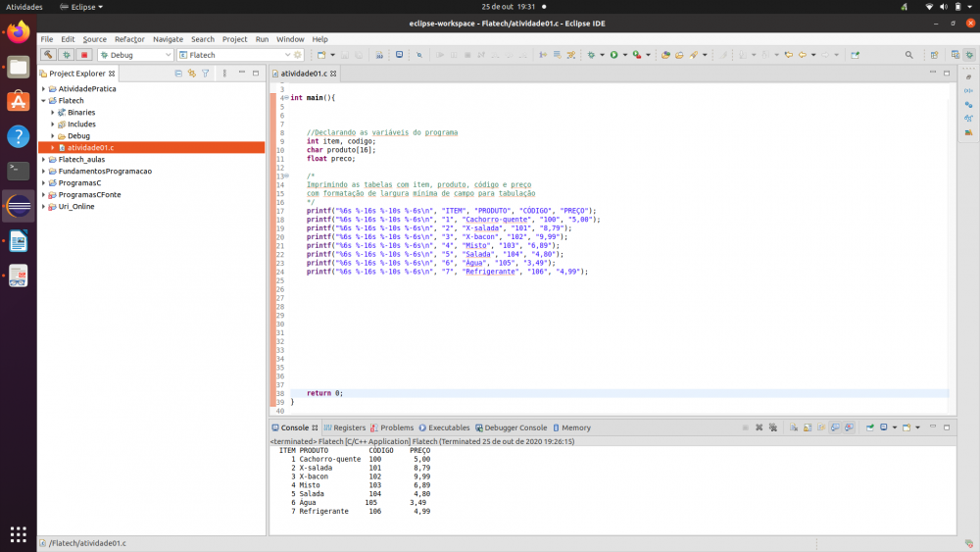Click the green Run button in toolbar

pos(614,55)
